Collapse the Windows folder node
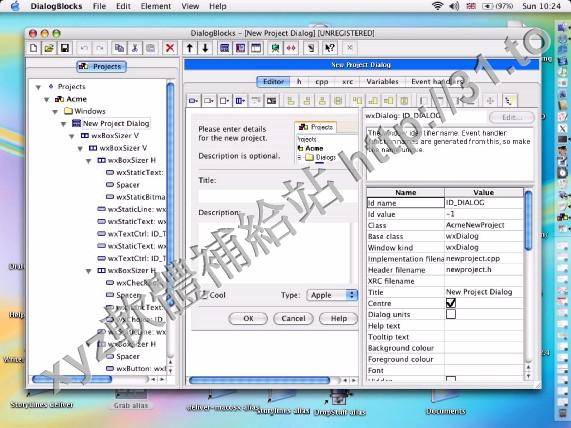The image size is (571, 428). [x=55, y=111]
